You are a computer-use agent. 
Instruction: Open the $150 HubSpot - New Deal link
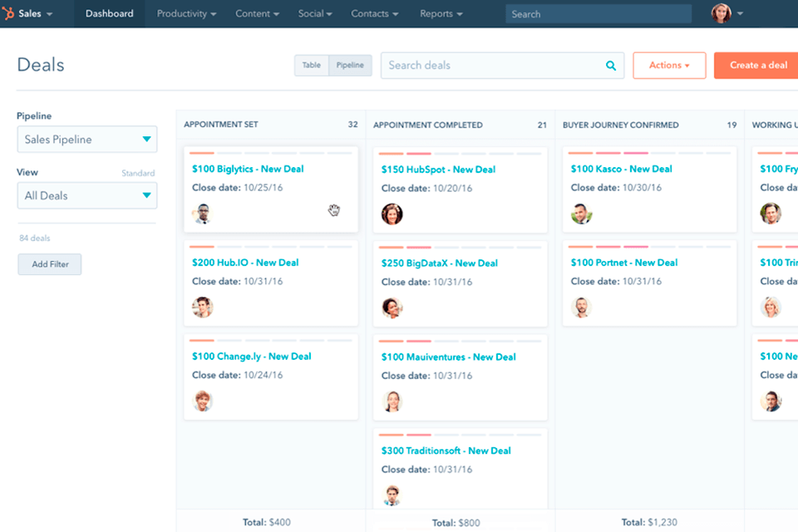(x=438, y=170)
